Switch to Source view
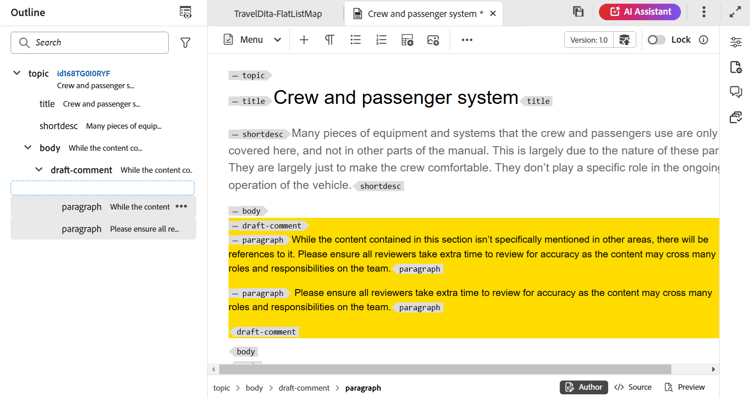The width and height of the screenshot is (750, 398). (x=633, y=387)
